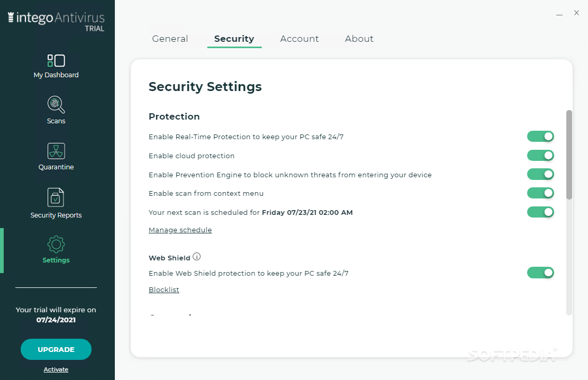Click the Security Reports label
Viewport: 588px width, 380px height.
click(x=56, y=215)
